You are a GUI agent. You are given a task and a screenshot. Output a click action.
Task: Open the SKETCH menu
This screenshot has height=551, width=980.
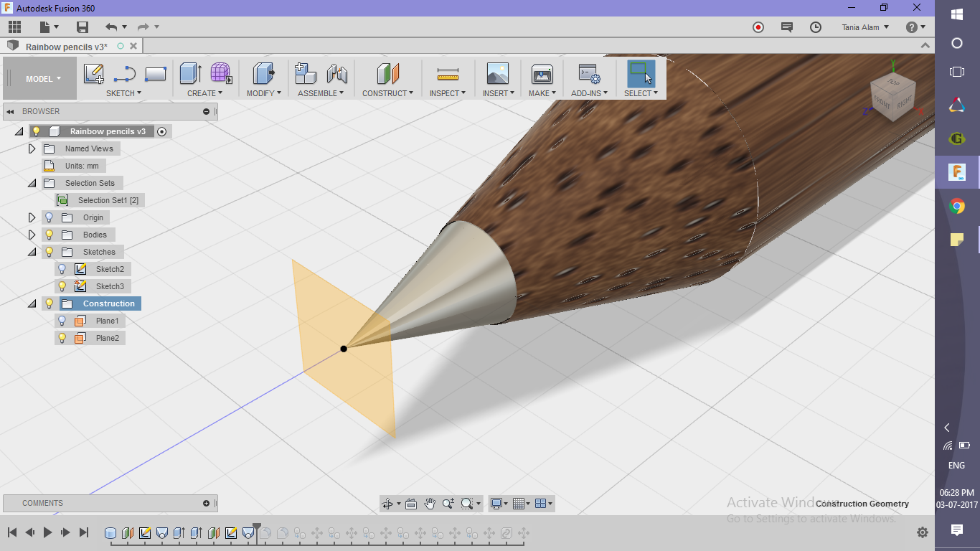(x=123, y=93)
